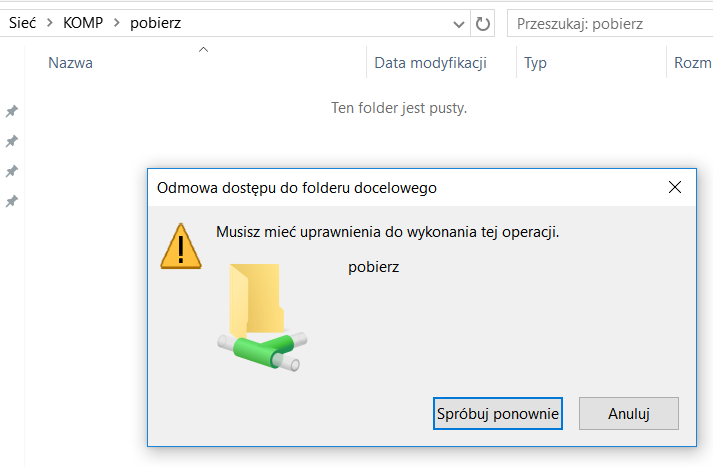Go to KOMP in the breadcrumb
Image resolution: width=713 pixels, height=467 pixels.
(83, 22)
